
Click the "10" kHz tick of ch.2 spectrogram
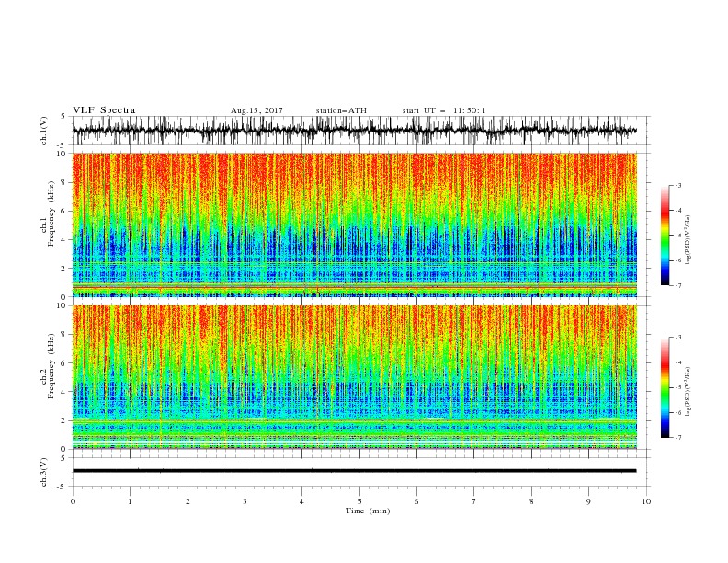[63, 305]
